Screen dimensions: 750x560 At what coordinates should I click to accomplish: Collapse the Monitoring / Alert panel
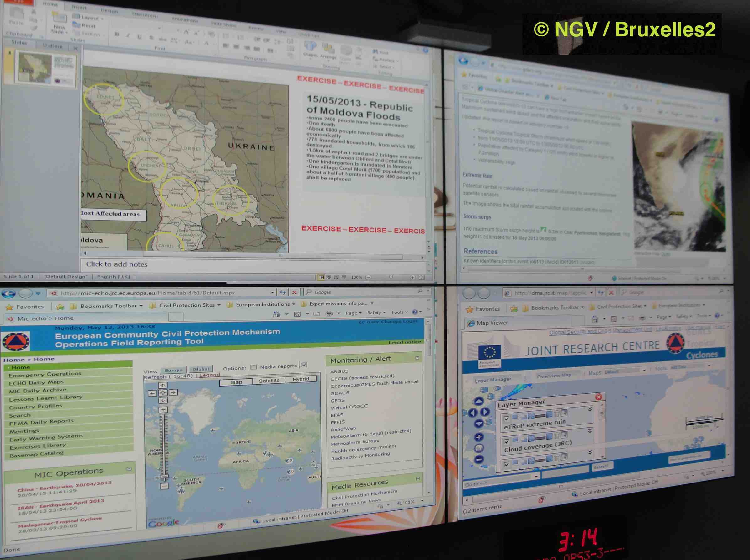[x=417, y=358]
